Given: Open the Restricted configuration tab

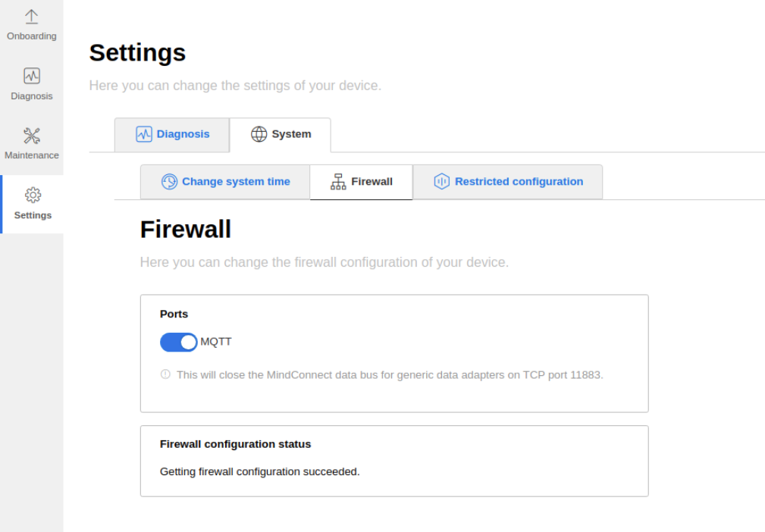Looking at the screenshot, I should point(519,182).
